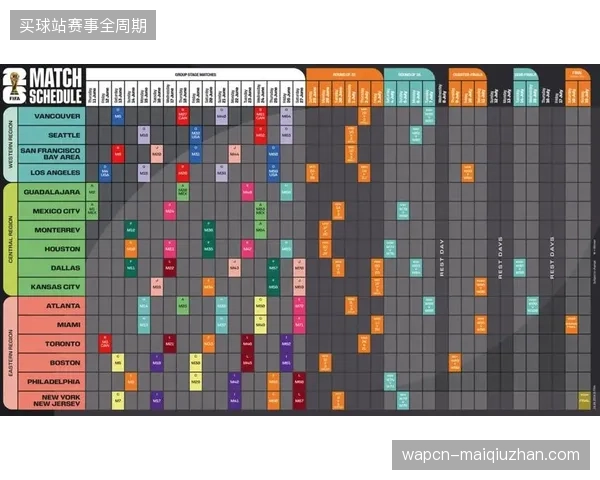Select the NEW YORK NEW JERSEY label
The image size is (600, 480).
click(x=52, y=400)
